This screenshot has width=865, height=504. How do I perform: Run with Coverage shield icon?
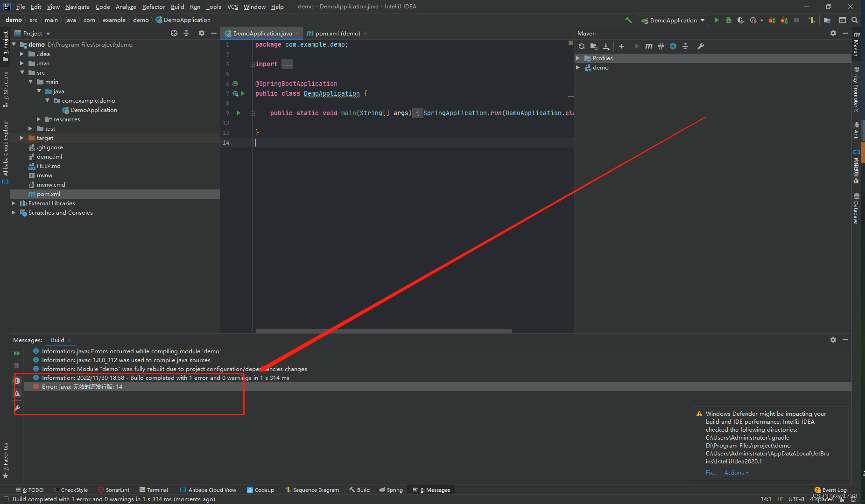pyautogui.click(x=740, y=20)
